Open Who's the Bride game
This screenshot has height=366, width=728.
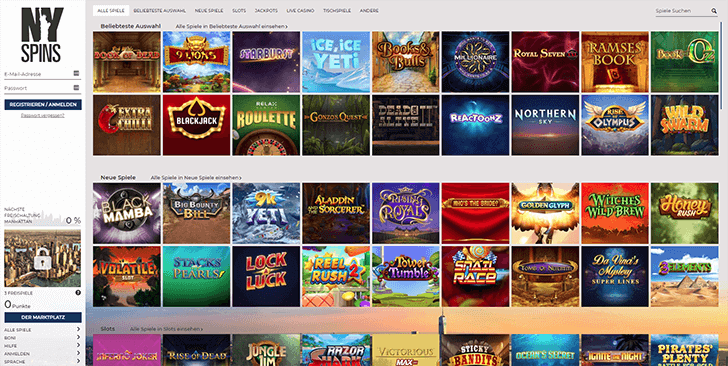[475, 213]
